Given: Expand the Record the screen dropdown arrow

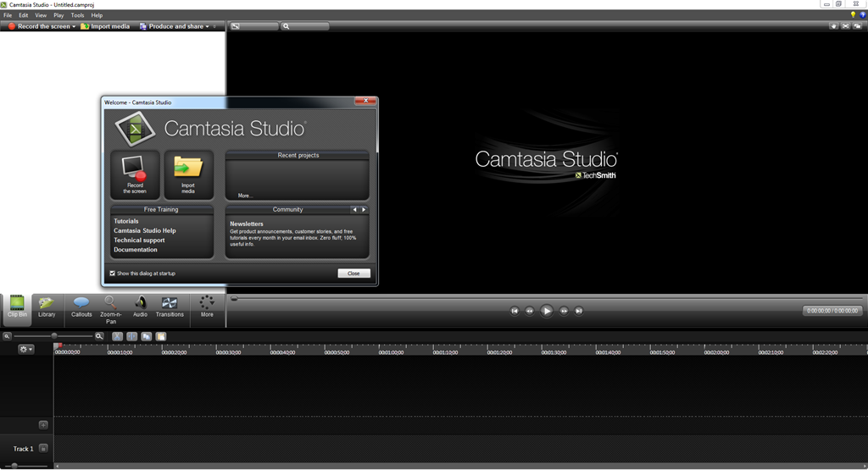Looking at the screenshot, I should (x=74, y=26).
